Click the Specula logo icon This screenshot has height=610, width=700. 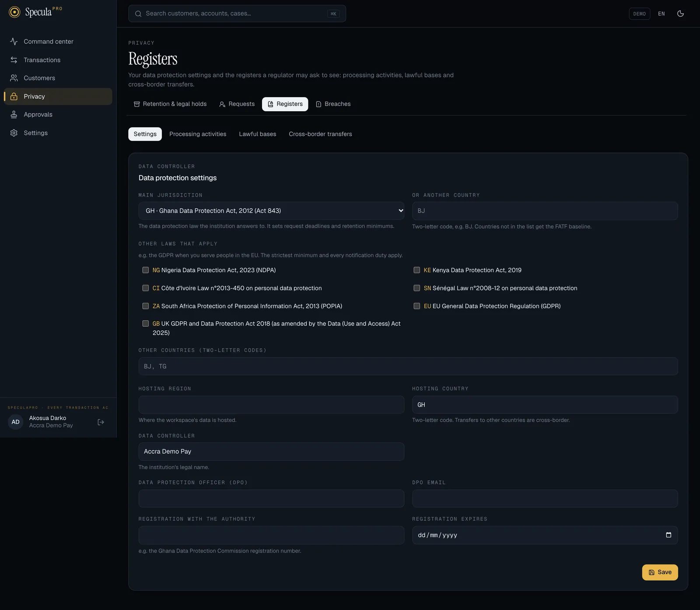click(14, 12)
